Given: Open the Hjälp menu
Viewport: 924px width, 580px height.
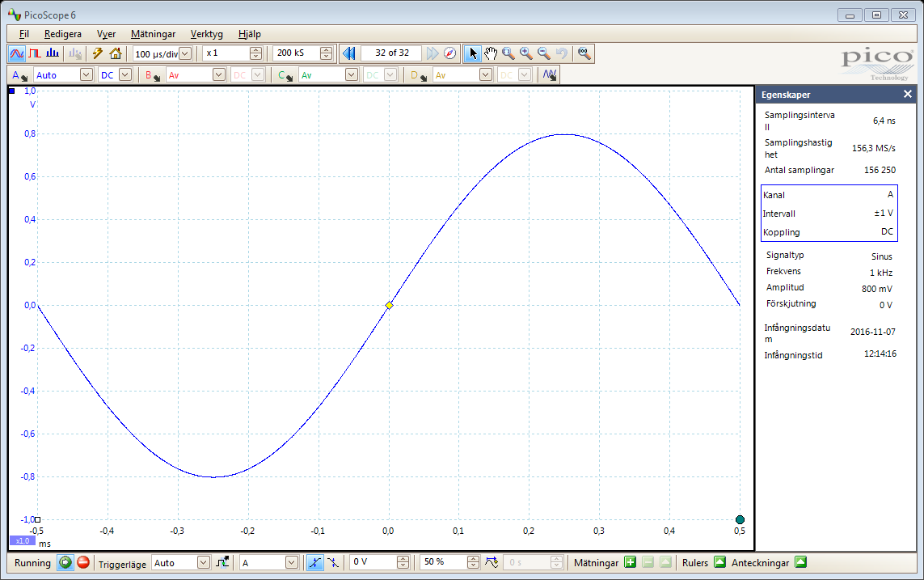Looking at the screenshot, I should [x=249, y=34].
